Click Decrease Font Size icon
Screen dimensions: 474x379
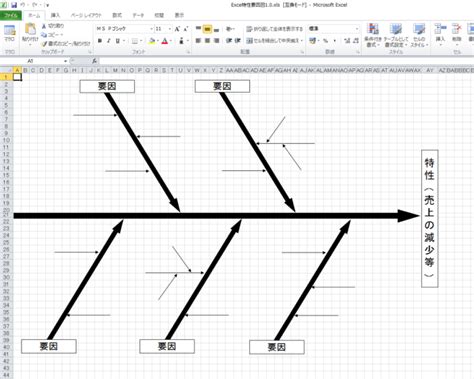186,29
